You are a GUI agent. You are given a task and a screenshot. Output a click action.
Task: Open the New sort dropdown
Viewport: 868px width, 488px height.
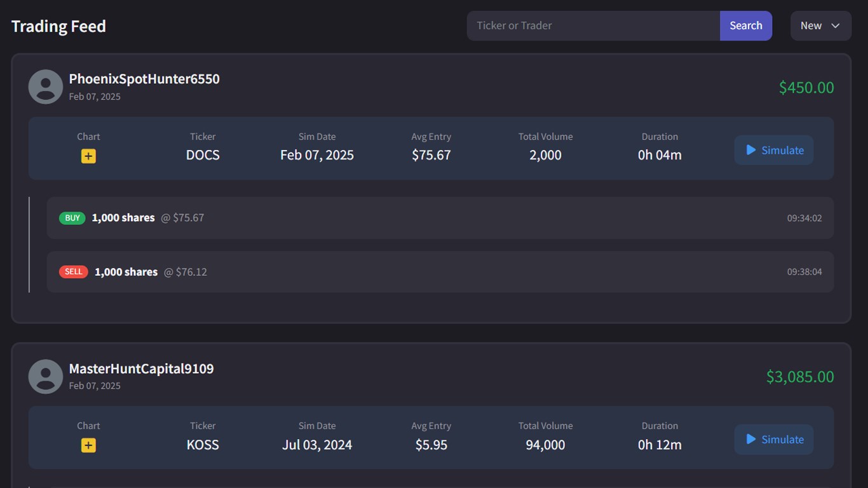pyautogui.click(x=820, y=25)
